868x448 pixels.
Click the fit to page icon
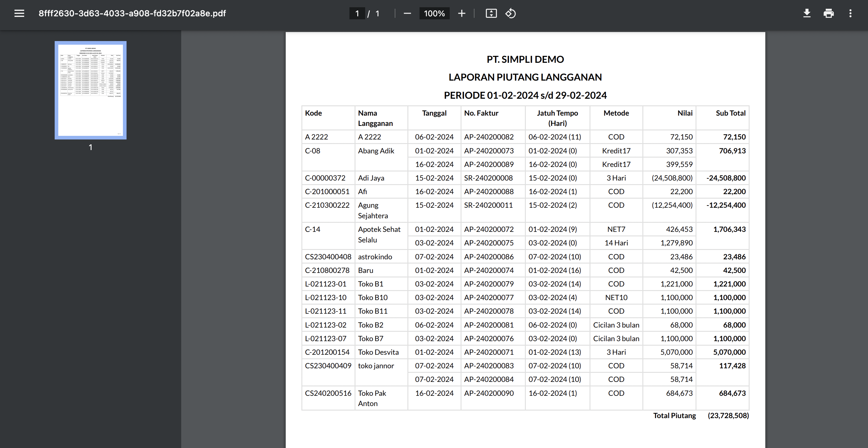click(x=491, y=14)
